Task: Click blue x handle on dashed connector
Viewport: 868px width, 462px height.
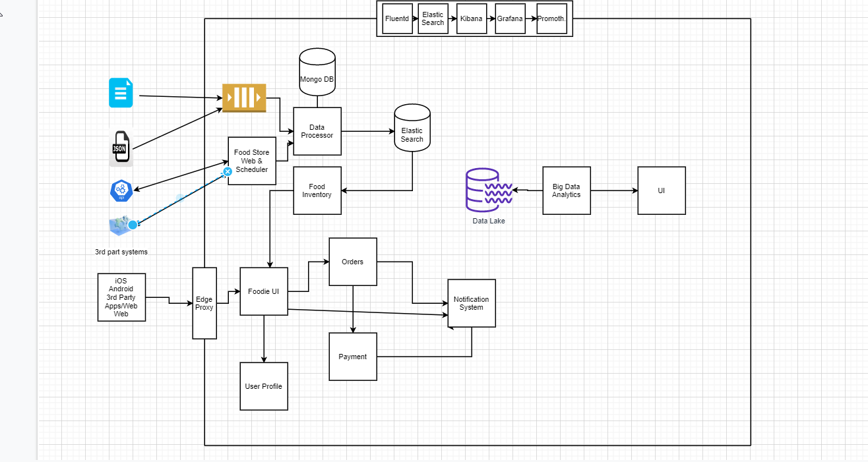Action: click(x=228, y=171)
